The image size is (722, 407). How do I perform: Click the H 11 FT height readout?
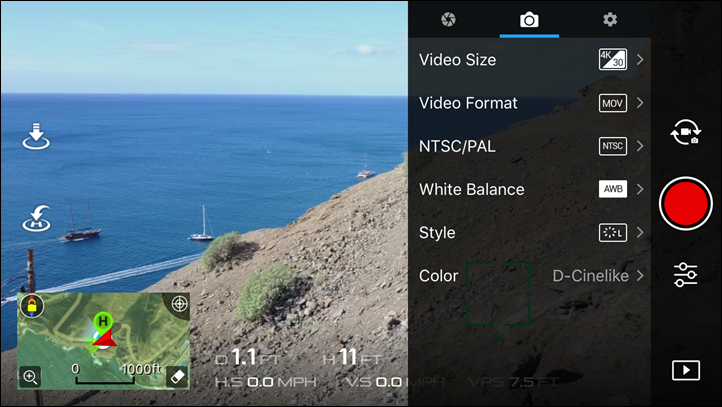[352, 358]
